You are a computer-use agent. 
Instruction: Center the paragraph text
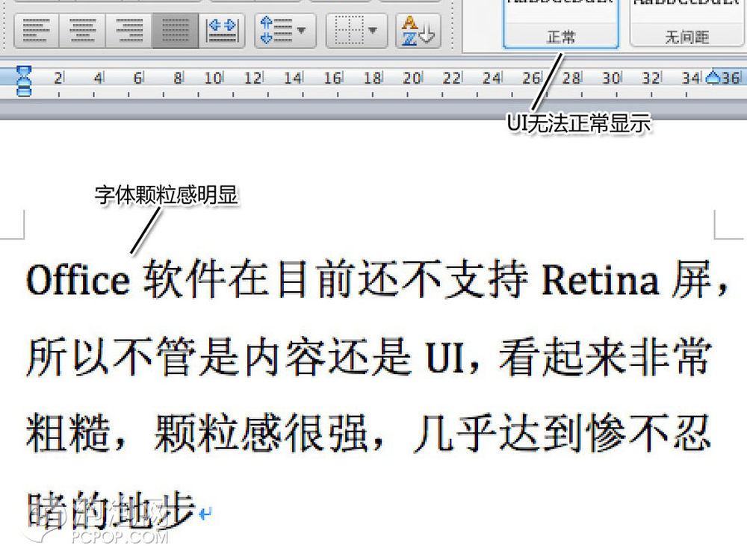82,31
